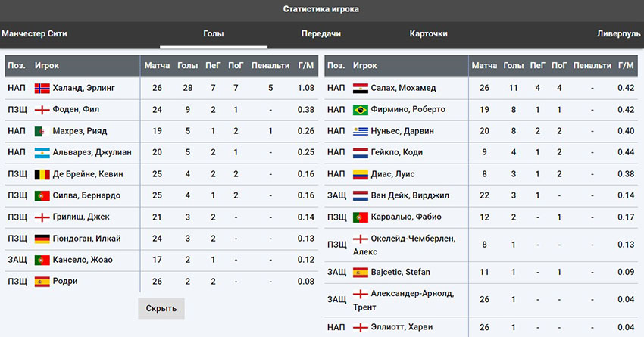Sort Liverpool table by Г/М column
The width and height of the screenshot is (644, 337).
(x=626, y=66)
